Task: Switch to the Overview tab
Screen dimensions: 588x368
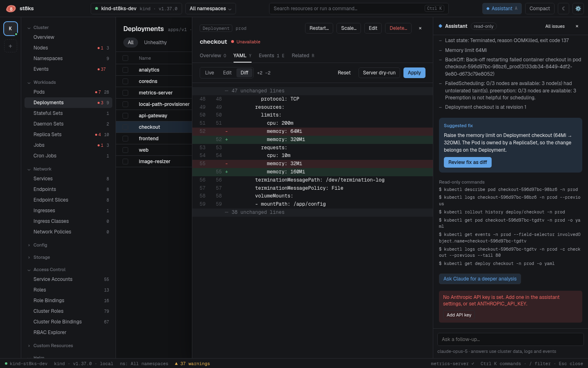Action: (x=213, y=56)
